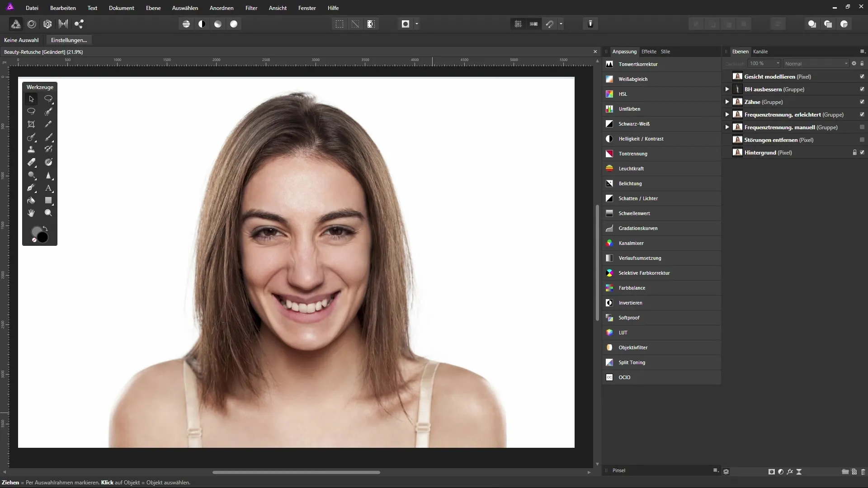The image size is (868, 488).
Task: Select the Pen tool
Action: tap(31, 188)
